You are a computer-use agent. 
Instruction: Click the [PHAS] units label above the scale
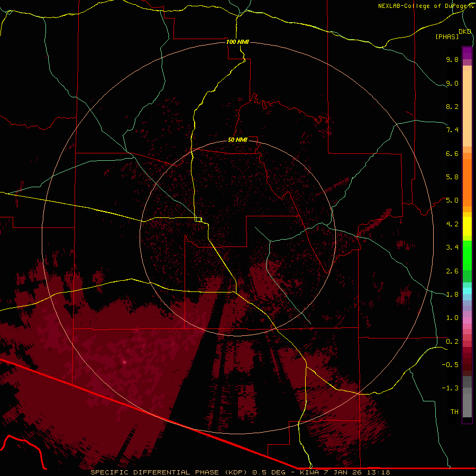pos(447,37)
